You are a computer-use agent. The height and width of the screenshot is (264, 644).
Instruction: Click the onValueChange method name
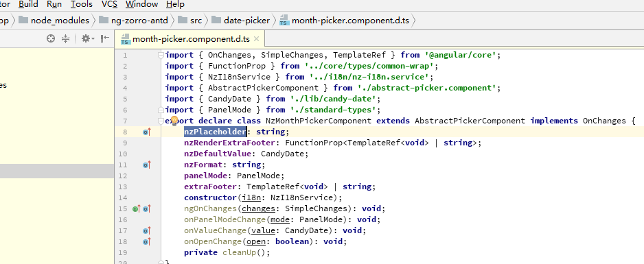click(x=215, y=230)
